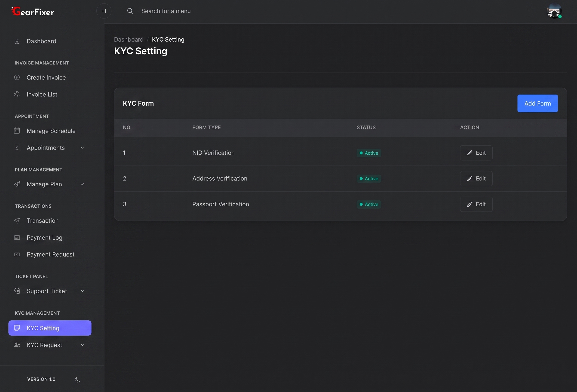The image size is (577, 392).
Task: Click the Create Invoice icon
Action: click(x=17, y=77)
